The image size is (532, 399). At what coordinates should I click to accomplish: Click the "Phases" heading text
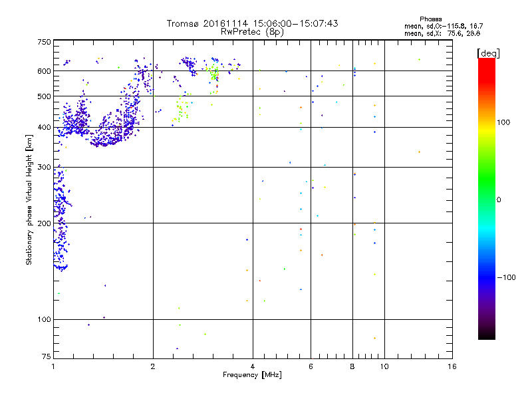[430, 19]
